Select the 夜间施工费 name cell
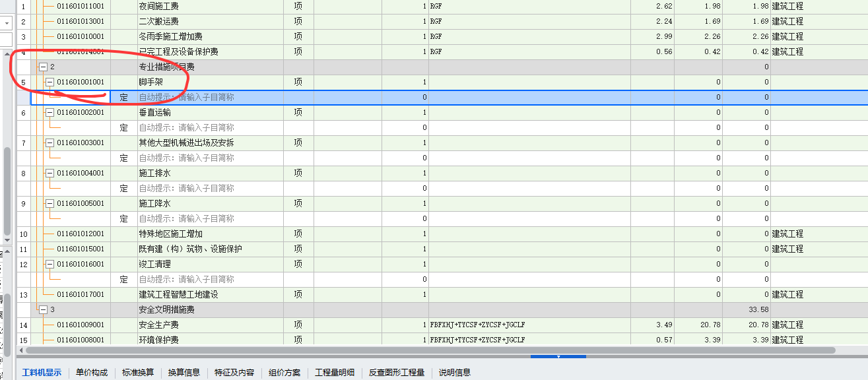 (x=211, y=6)
